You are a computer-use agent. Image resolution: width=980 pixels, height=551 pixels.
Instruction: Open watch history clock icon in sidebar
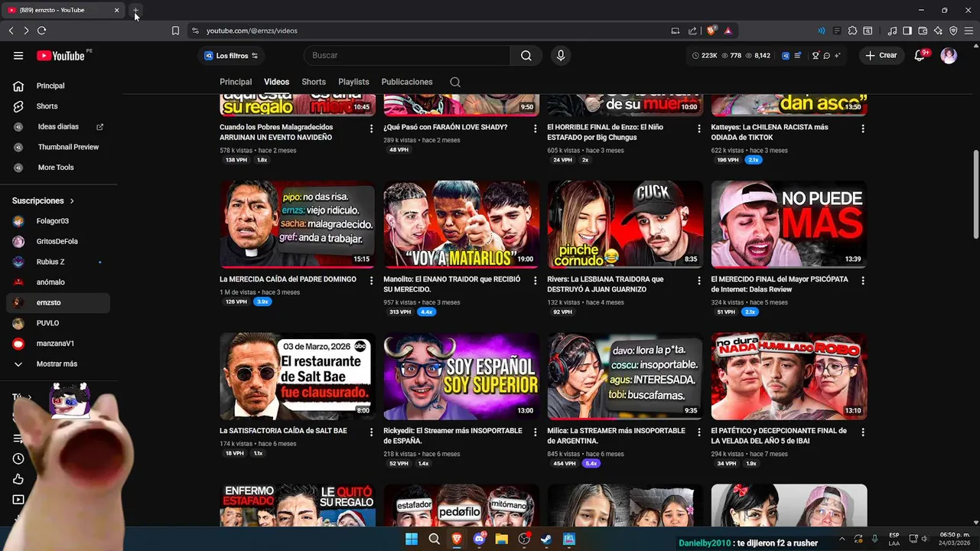[18, 458]
